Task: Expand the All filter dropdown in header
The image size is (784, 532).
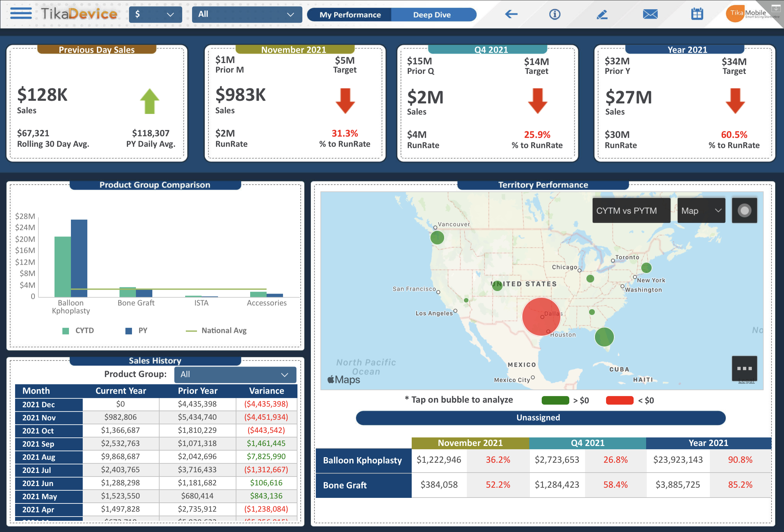Action: point(247,14)
